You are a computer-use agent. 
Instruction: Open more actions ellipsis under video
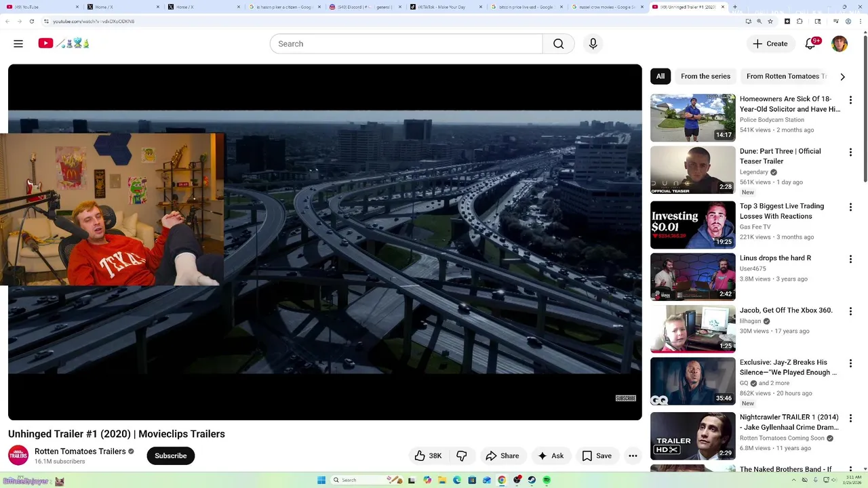[x=633, y=455]
